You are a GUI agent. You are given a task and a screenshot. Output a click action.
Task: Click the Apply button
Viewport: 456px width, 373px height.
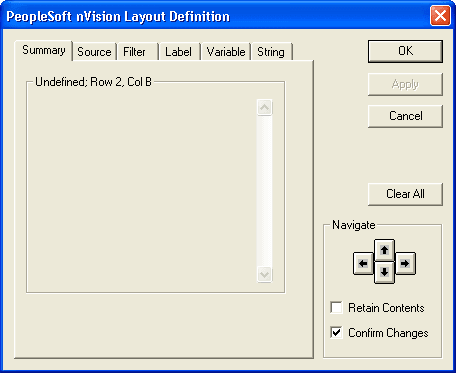point(405,84)
